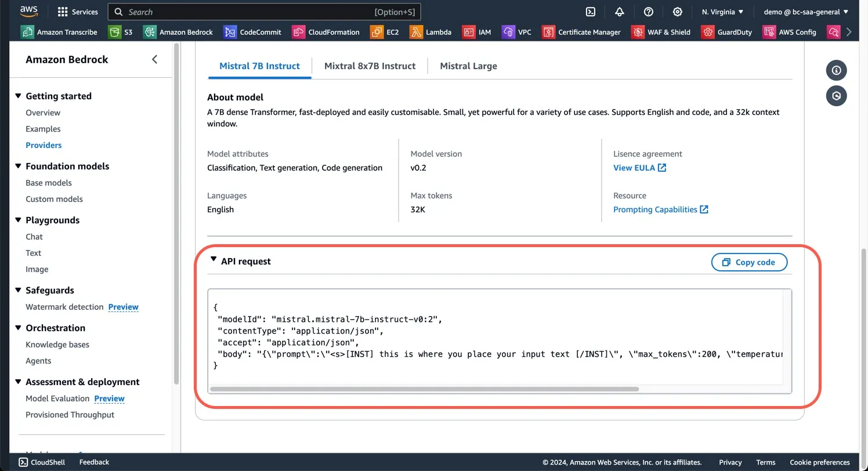Open Custom models page
The height and width of the screenshot is (471, 868).
point(54,199)
